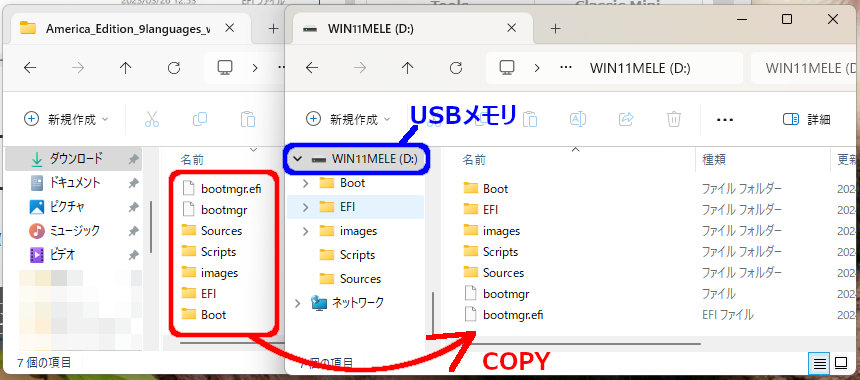Click the Copy icon in America_Edition toolbar
The width and height of the screenshot is (860, 380).
pos(200,119)
